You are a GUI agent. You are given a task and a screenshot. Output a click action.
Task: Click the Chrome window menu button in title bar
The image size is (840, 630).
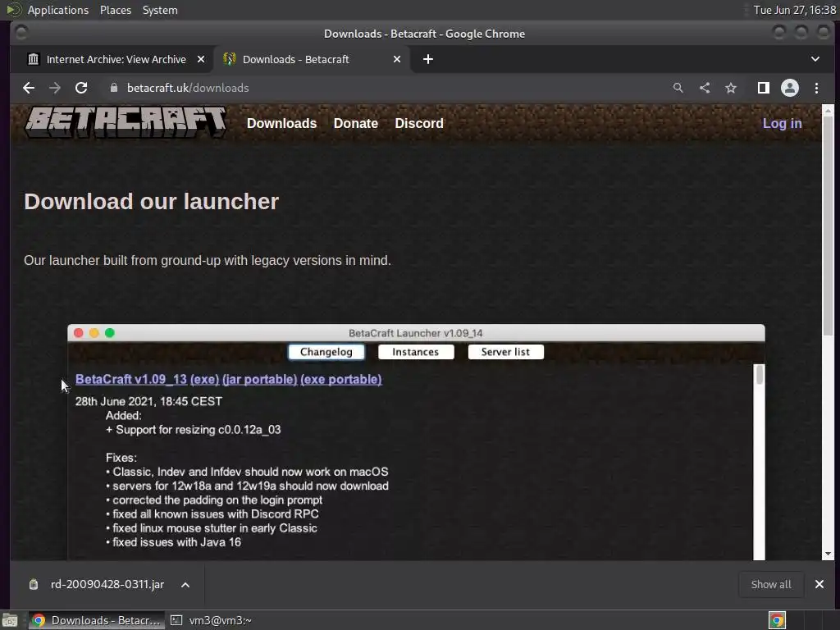[21, 33]
